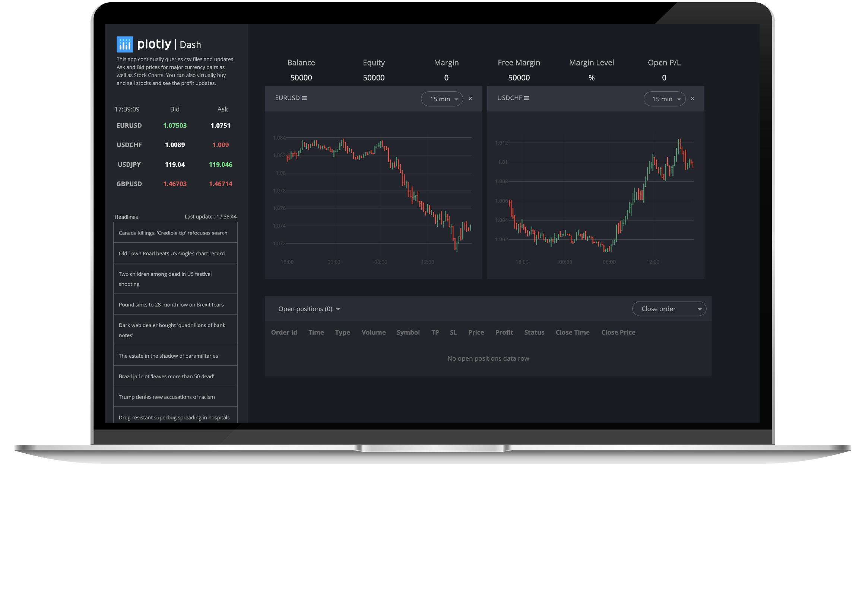Click the Plotly logo icon
The height and width of the screenshot is (616, 862).
pos(124,44)
